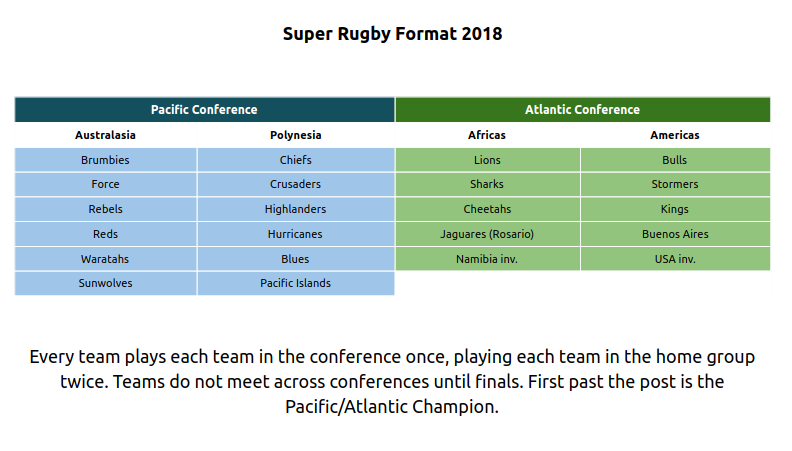Screen dimensions: 792x451
Task: Select the Crusaders cell
Action: (x=295, y=184)
